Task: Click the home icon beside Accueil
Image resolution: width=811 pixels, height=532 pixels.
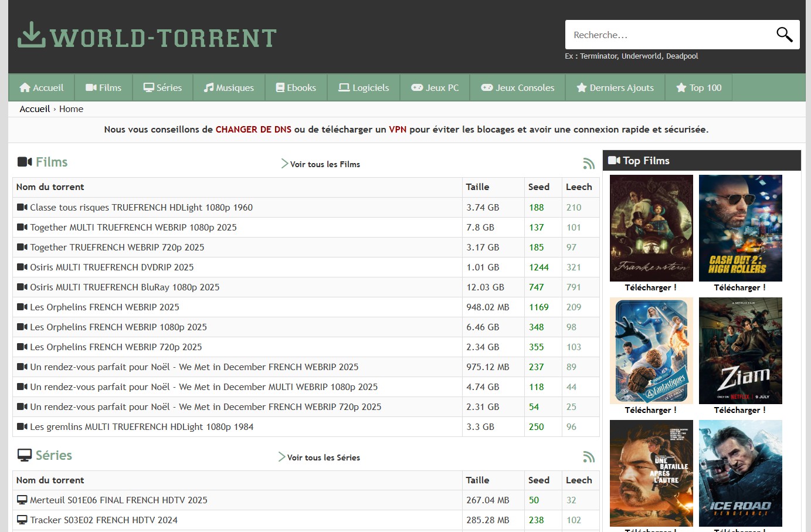Action: [25, 87]
